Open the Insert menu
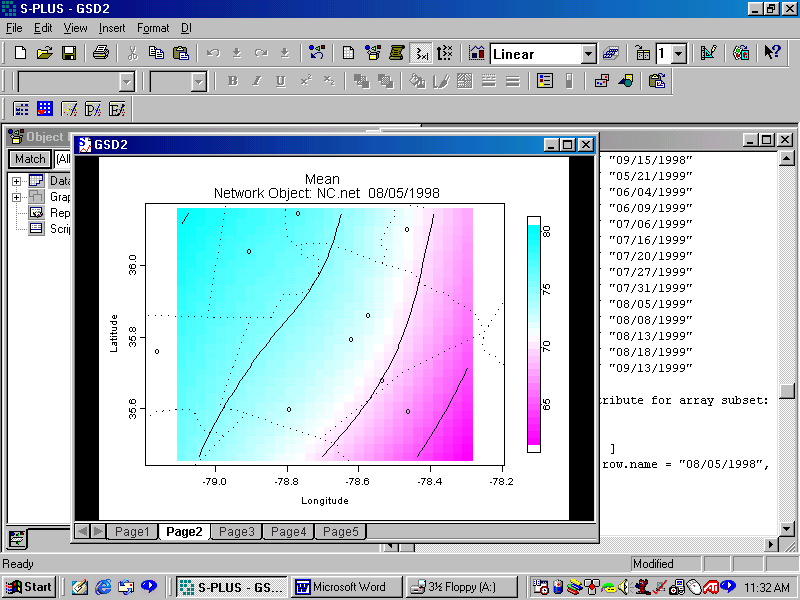The height and width of the screenshot is (600, 800). 112,28
